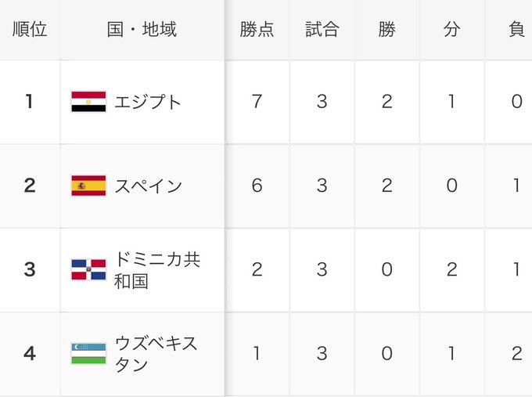Open the エジプト team link
This screenshot has height=397, width=532.
click(x=148, y=102)
